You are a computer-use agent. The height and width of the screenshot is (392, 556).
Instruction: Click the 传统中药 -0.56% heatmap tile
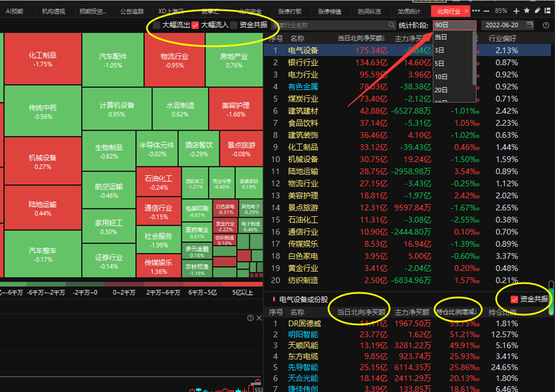tap(43, 111)
